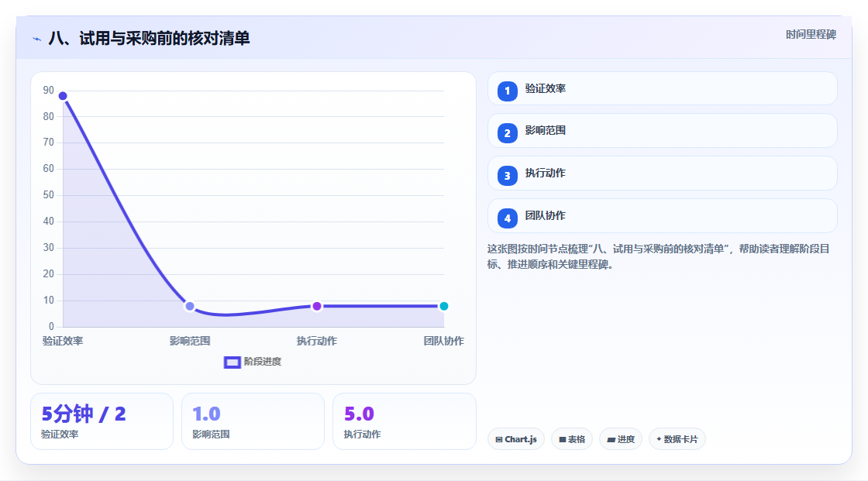The height and width of the screenshot is (481, 868).
Task: Click the 5分钟 / 2 stat card
Action: [x=102, y=421]
